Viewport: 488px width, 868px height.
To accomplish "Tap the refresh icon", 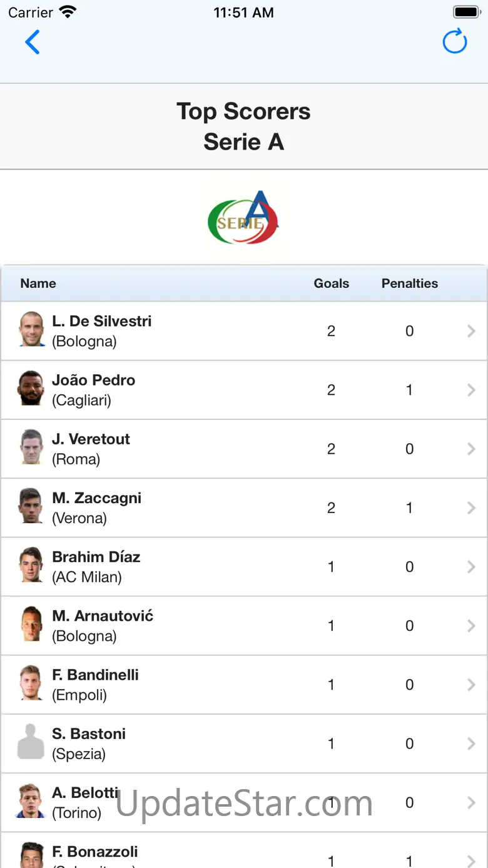I will (x=455, y=42).
